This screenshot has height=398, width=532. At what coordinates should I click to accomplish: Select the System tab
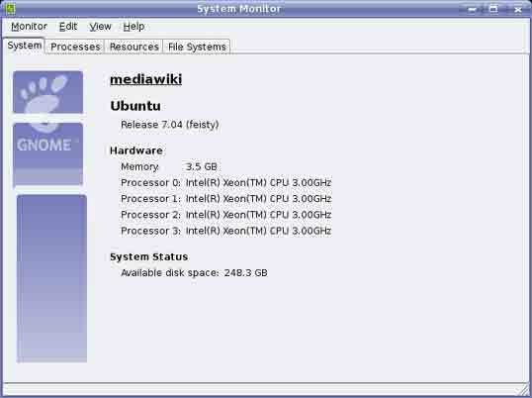click(x=25, y=46)
